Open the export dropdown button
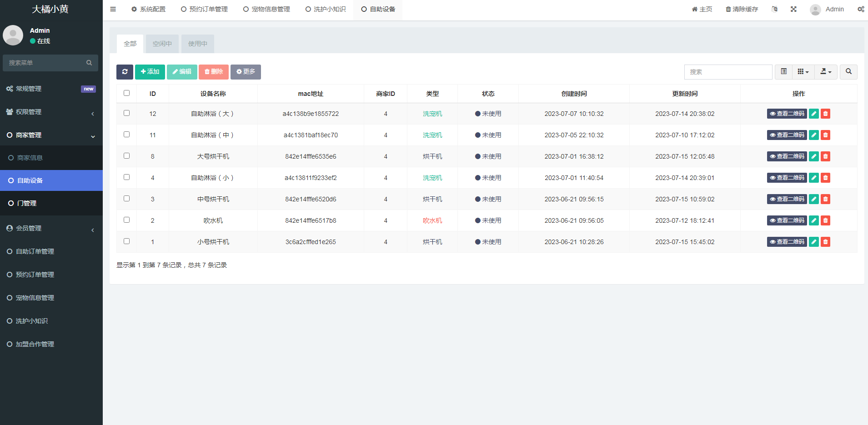 point(826,72)
